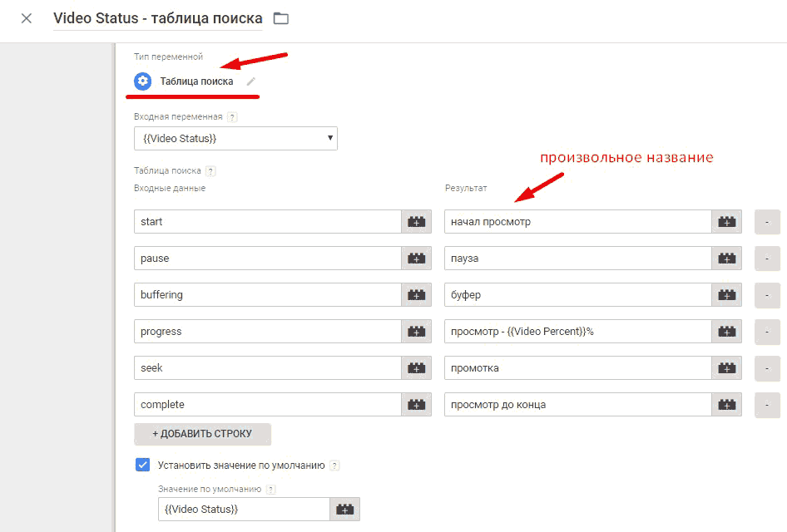This screenshot has height=532, width=787.
Task: Insert variable into 'буфер' result field
Action: pos(727,295)
